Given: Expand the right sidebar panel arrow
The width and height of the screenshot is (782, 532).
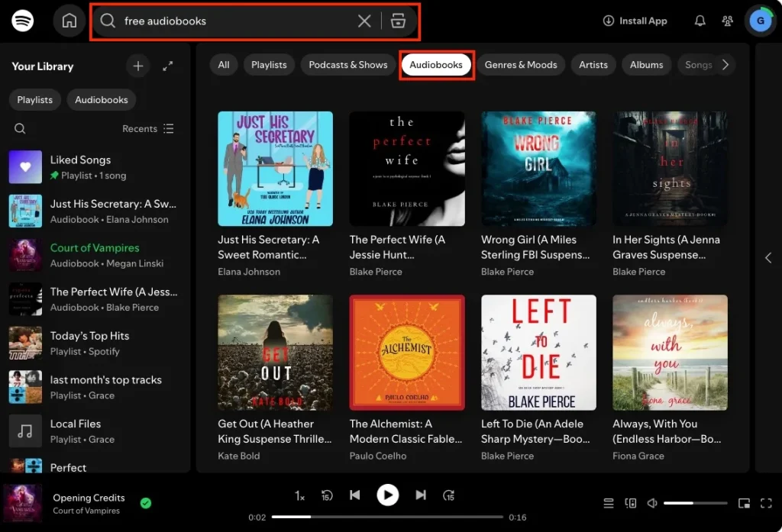Looking at the screenshot, I should (768, 258).
